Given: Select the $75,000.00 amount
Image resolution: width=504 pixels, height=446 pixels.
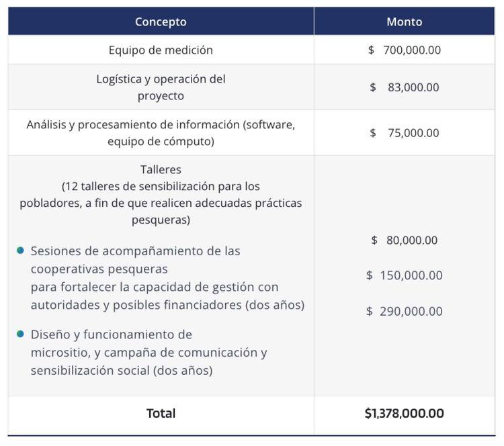Looking at the screenshot, I should point(405,133).
